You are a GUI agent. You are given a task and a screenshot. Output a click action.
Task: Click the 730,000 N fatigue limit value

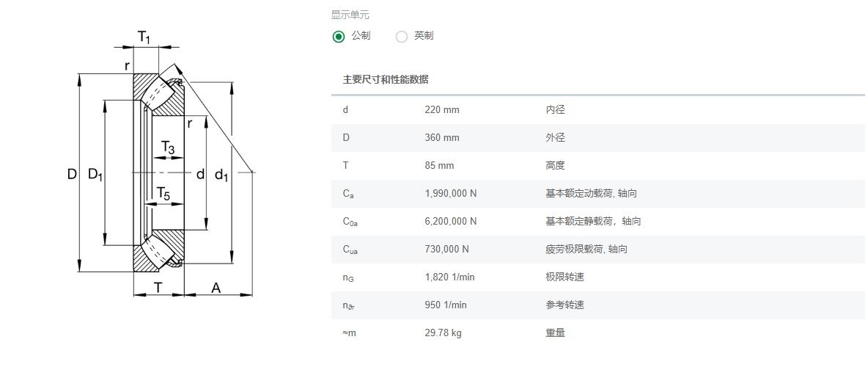click(446, 250)
